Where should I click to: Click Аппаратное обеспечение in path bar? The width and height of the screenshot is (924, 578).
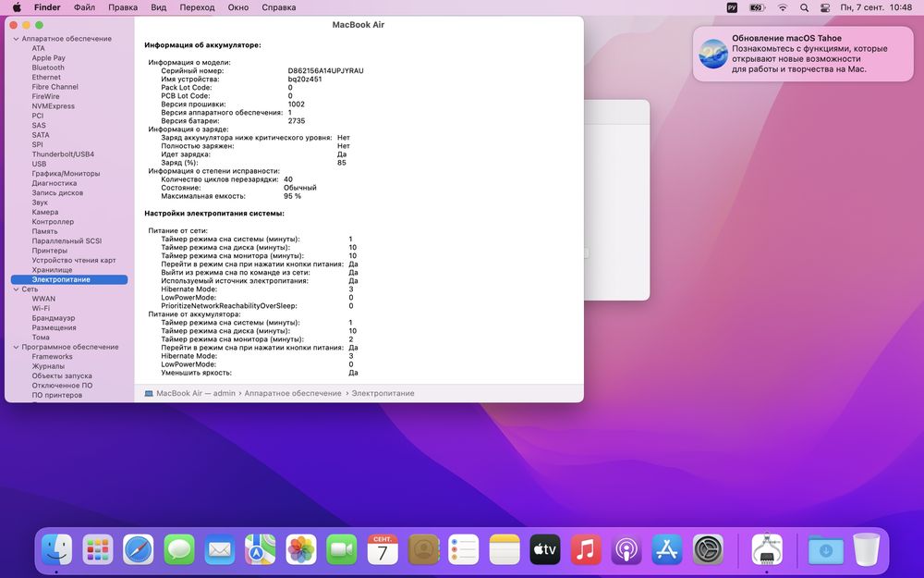pos(293,393)
